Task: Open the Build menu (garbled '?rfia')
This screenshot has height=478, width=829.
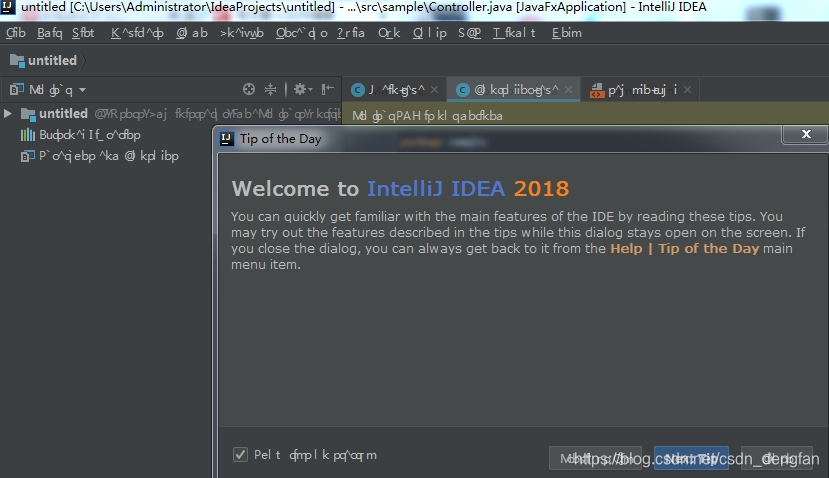Action: [x=351, y=33]
